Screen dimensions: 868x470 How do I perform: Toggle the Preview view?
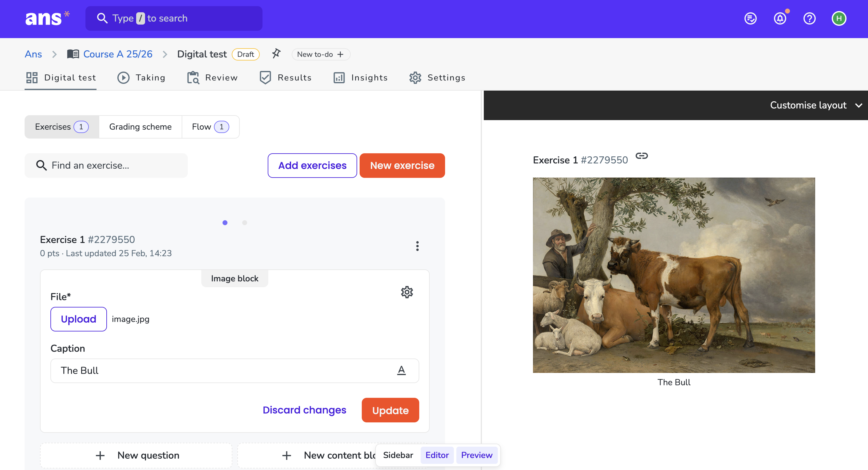(x=476, y=455)
